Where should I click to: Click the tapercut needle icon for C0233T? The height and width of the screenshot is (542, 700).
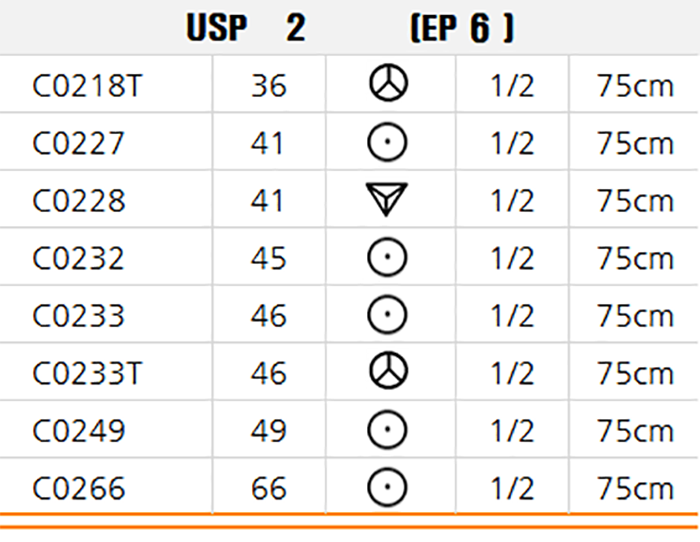(388, 371)
